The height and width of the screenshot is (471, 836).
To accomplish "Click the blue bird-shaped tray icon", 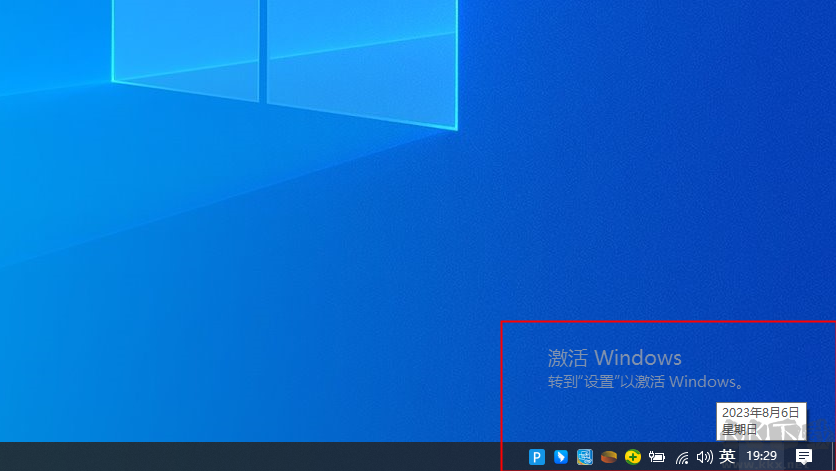I will click(x=560, y=457).
